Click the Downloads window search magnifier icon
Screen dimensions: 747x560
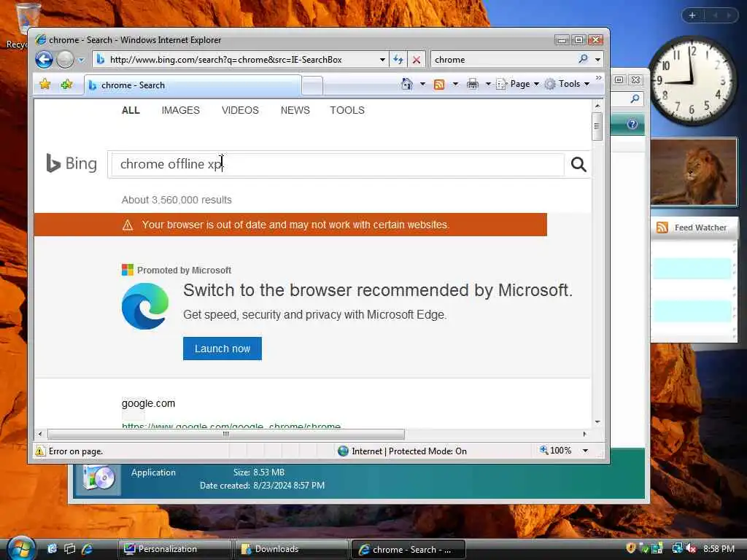click(x=635, y=98)
